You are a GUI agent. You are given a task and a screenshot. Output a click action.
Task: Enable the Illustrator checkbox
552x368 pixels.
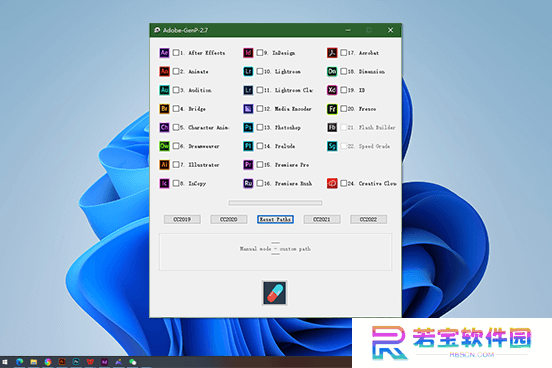(x=176, y=165)
